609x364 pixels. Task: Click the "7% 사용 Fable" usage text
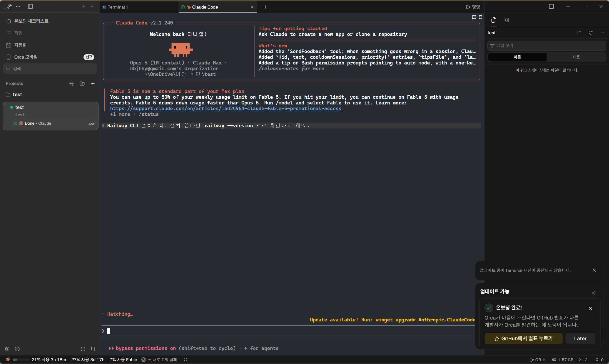coord(123,359)
